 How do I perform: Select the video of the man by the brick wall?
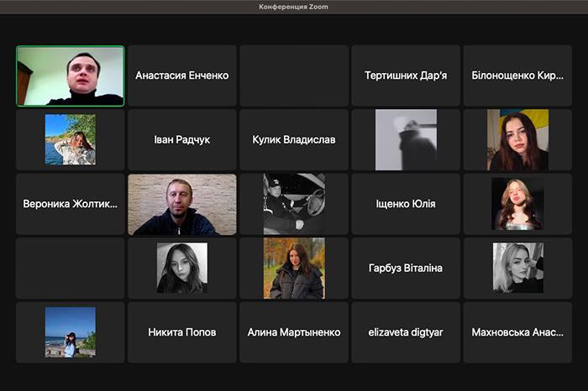(x=182, y=204)
